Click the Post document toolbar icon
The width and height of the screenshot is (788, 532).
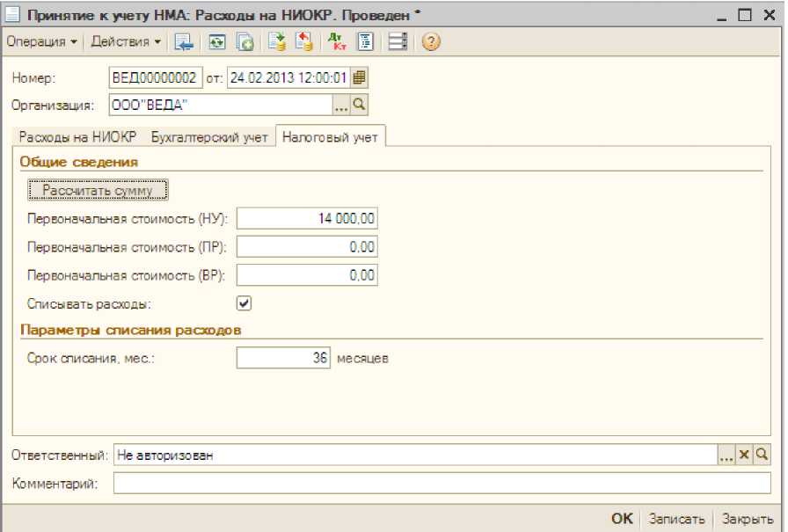[277, 42]
